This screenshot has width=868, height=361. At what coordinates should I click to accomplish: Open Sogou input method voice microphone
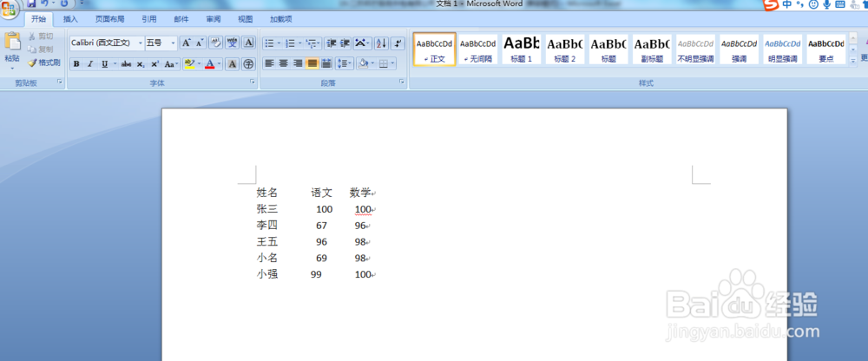tap(827, 5)
